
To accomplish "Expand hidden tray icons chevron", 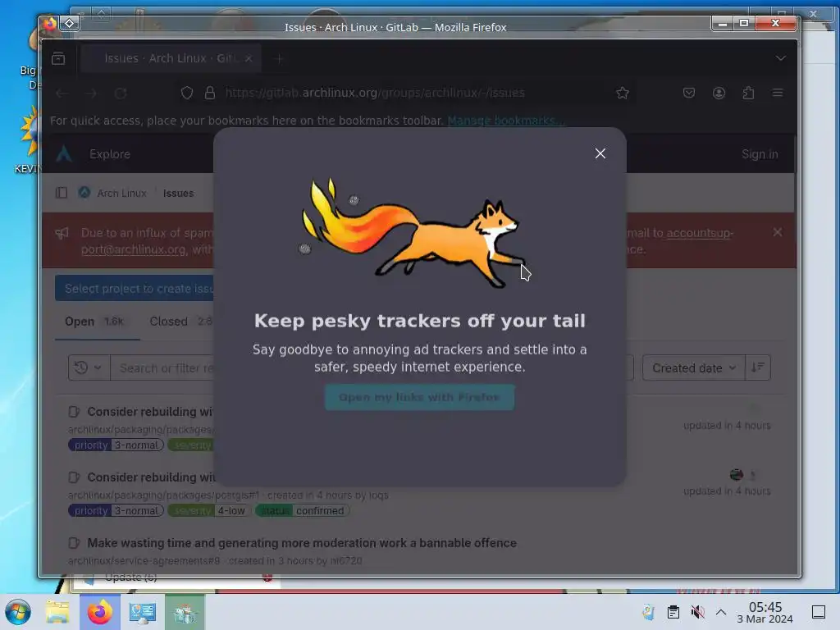I will tap(721, 612).
